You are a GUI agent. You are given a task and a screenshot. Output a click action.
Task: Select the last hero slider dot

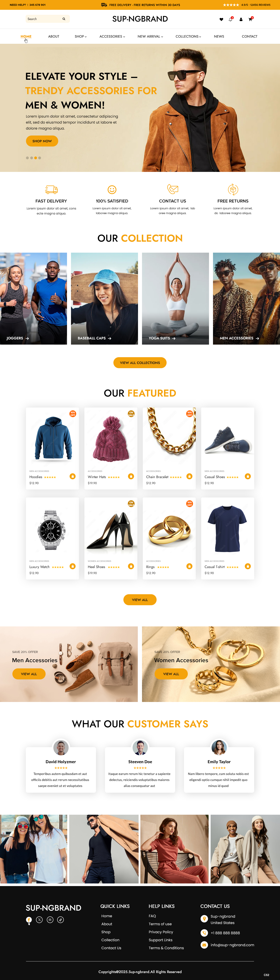click(x=40, y=158)
